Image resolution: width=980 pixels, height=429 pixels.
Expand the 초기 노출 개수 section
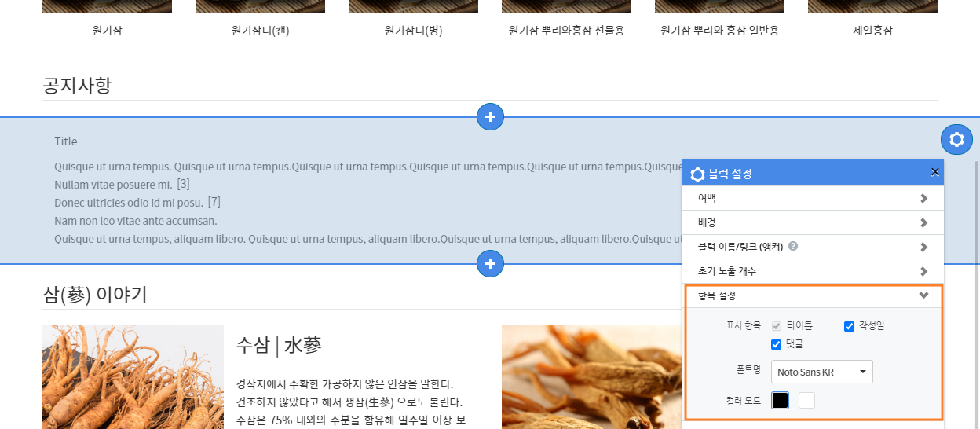pos(813,271)
